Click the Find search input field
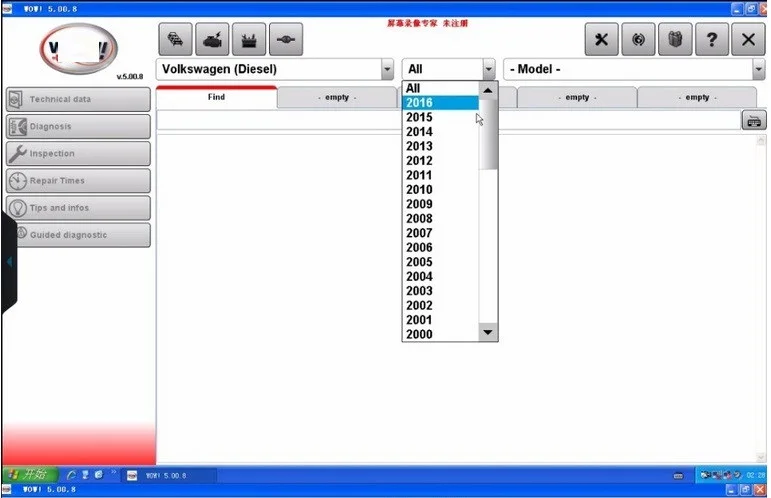This screenshot has height=498, width=771. coord(448,120)
